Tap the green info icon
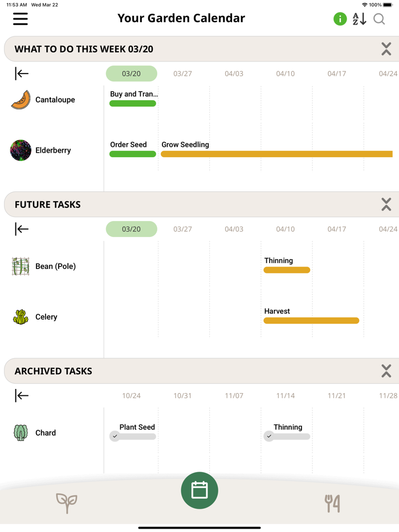The height and width of the screenshot is (532, 399). tap(340, 19)
